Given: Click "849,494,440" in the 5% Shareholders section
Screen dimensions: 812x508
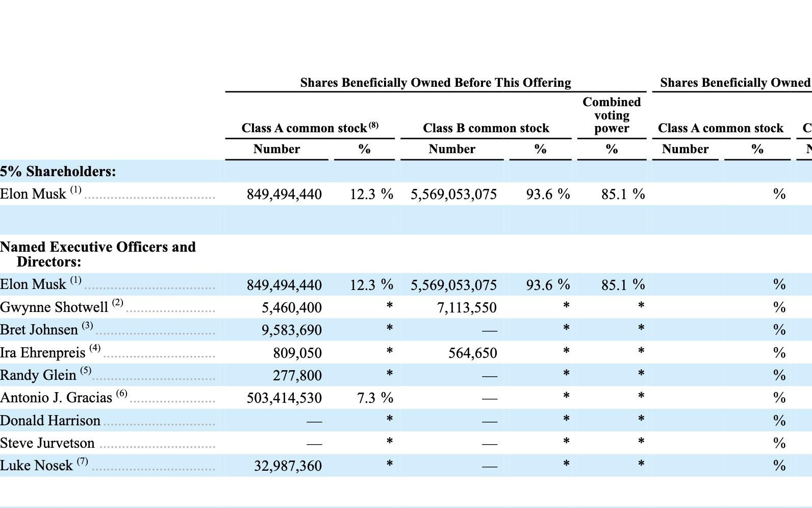Looking at the screenshot, I should click(x=284, y=195).
